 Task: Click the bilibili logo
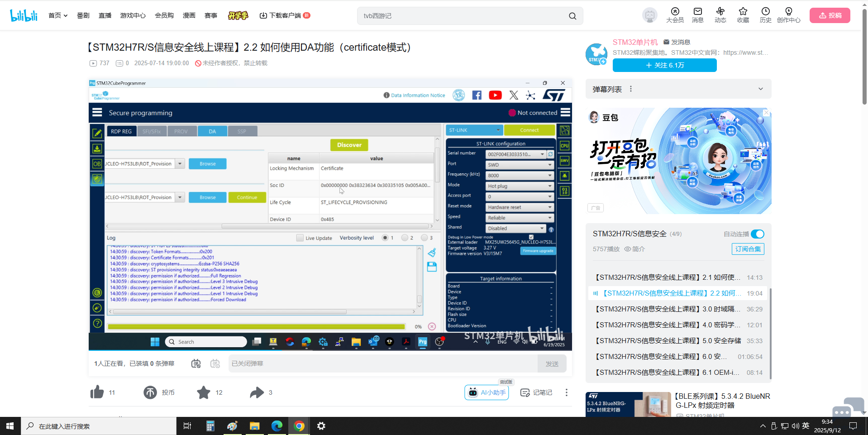click(24, 15)
